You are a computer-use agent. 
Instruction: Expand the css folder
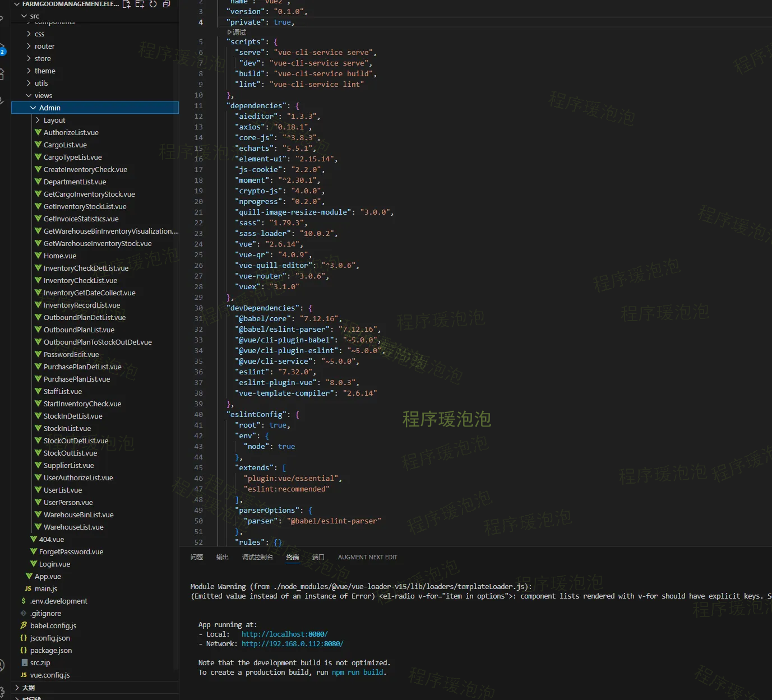tap(29, 34)
